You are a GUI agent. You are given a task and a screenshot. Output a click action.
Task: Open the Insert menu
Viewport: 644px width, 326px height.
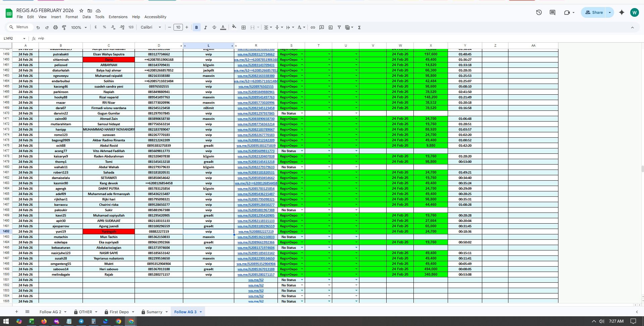[56, 17]
